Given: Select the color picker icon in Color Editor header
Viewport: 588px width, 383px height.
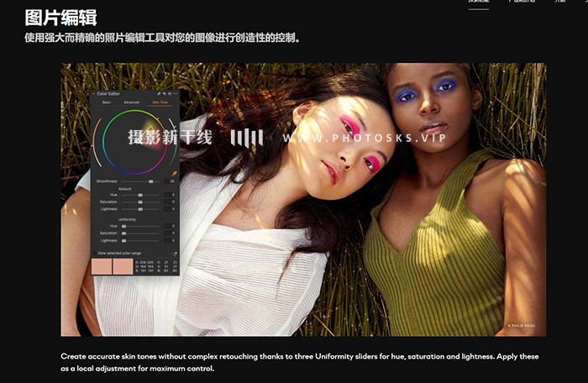Looking at the screenshot, I should (x=159, y=93).
